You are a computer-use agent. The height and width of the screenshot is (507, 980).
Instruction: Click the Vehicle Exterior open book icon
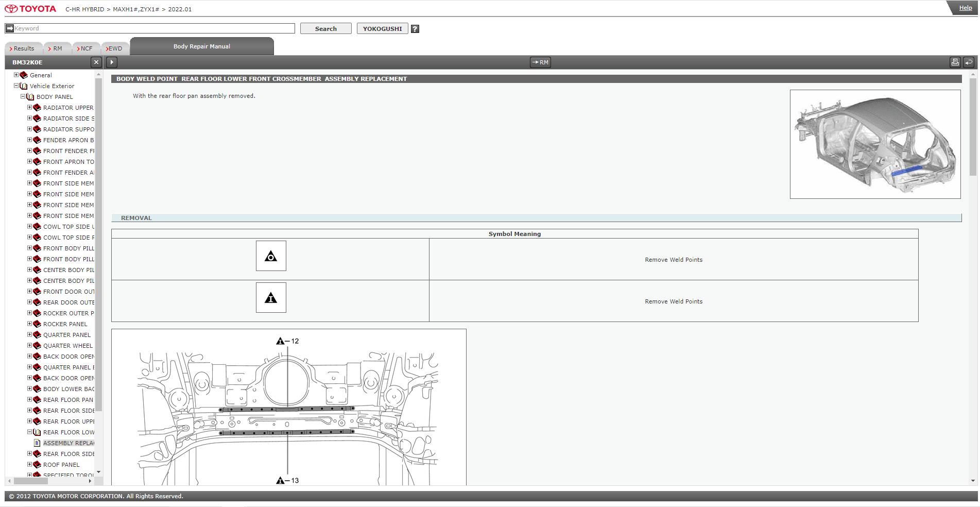(x=24, y=86)
